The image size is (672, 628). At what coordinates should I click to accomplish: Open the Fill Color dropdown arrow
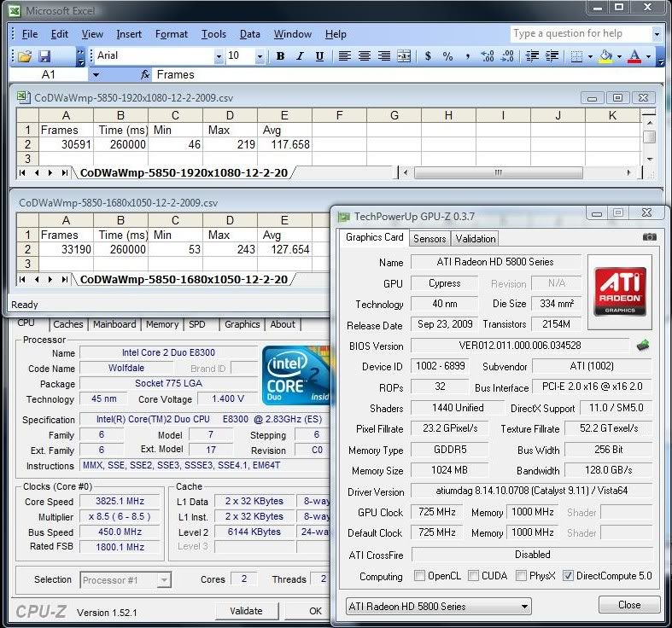point(619,56)
